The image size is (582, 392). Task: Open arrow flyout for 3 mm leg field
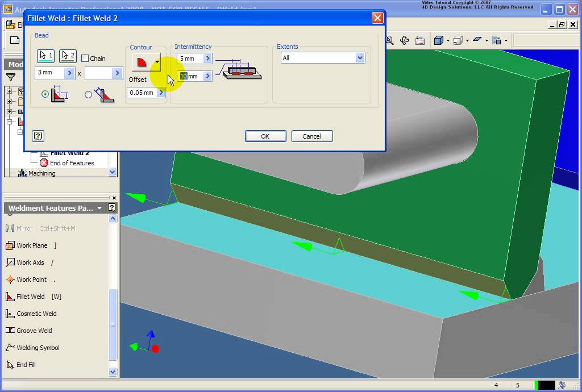coord(69,73)
